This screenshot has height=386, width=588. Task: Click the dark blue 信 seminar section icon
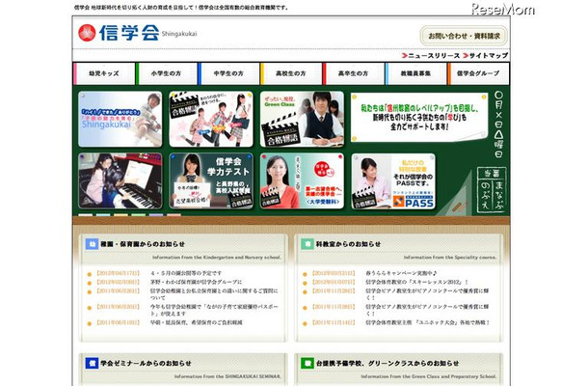coord(92,363)
